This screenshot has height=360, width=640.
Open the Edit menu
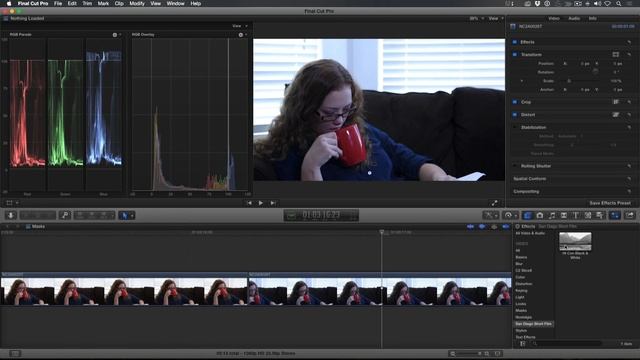[72, 3]
